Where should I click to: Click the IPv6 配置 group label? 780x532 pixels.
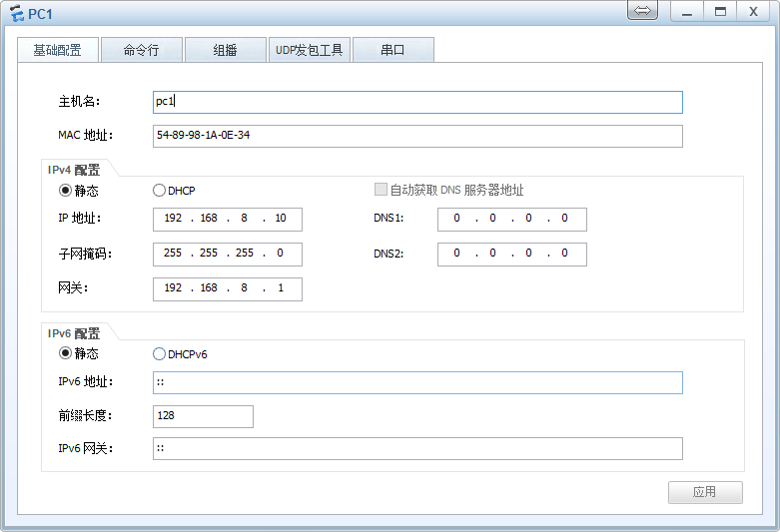pos(74,333)
